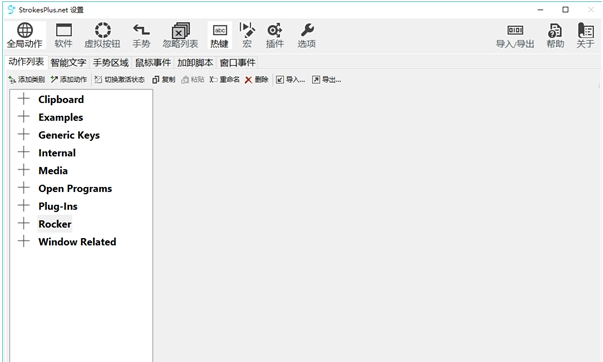
Task: Select the Generic Keys tree item
Action: 69,135
